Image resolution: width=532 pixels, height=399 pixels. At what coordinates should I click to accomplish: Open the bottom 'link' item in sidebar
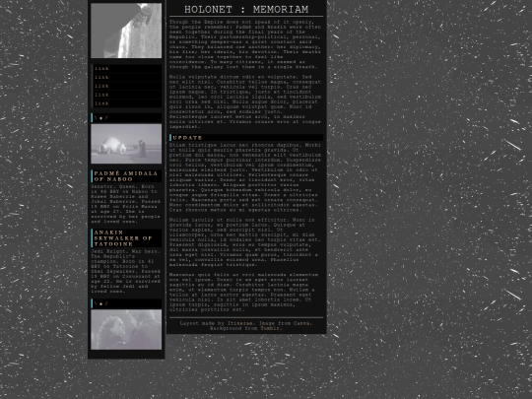(x=126, y=103)
